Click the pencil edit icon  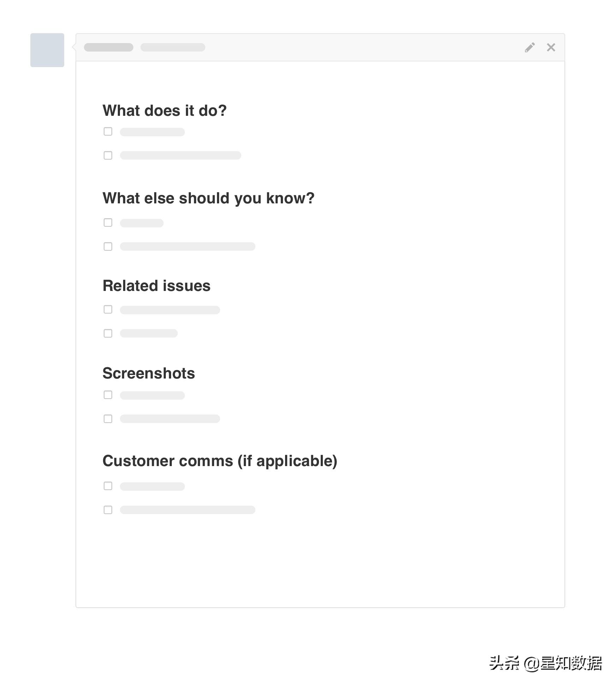pyautogui.click(x=530, y=47)
